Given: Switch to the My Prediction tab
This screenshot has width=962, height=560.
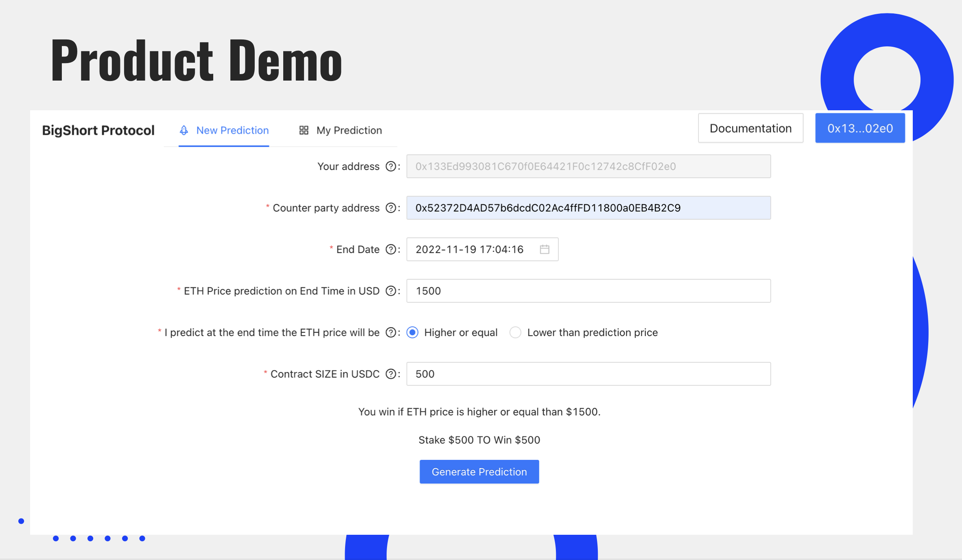Looking at the screenshot, I should [x=349, y=130].
